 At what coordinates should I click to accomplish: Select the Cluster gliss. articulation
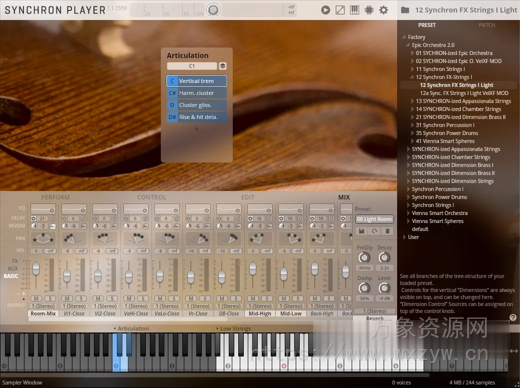coord(197,105)
